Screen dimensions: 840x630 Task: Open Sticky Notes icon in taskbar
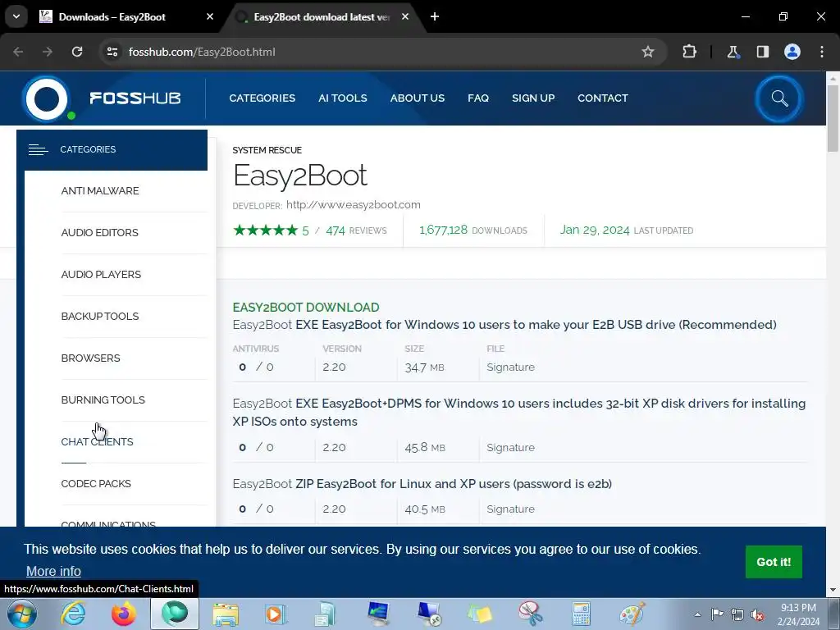pos(479,614)
